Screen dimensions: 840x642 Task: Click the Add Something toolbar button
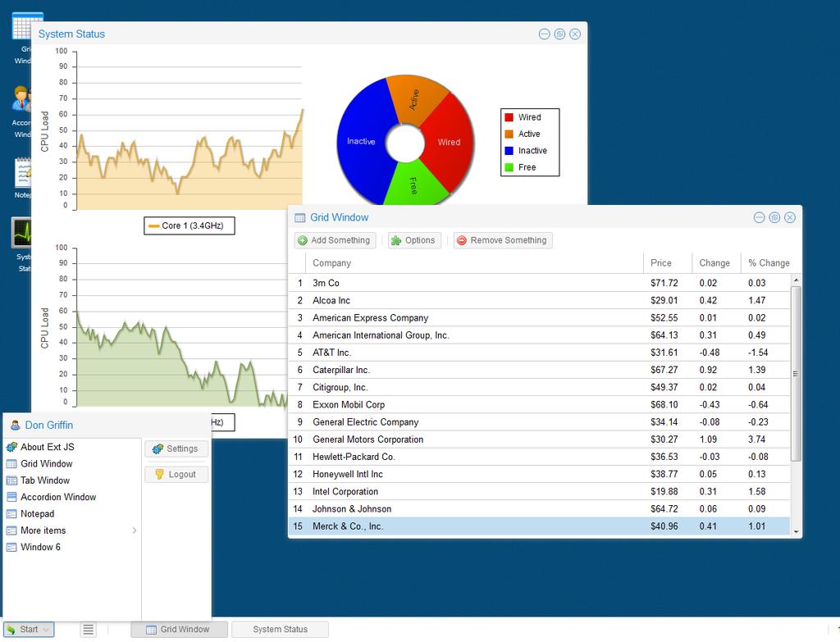click(335, 240)
